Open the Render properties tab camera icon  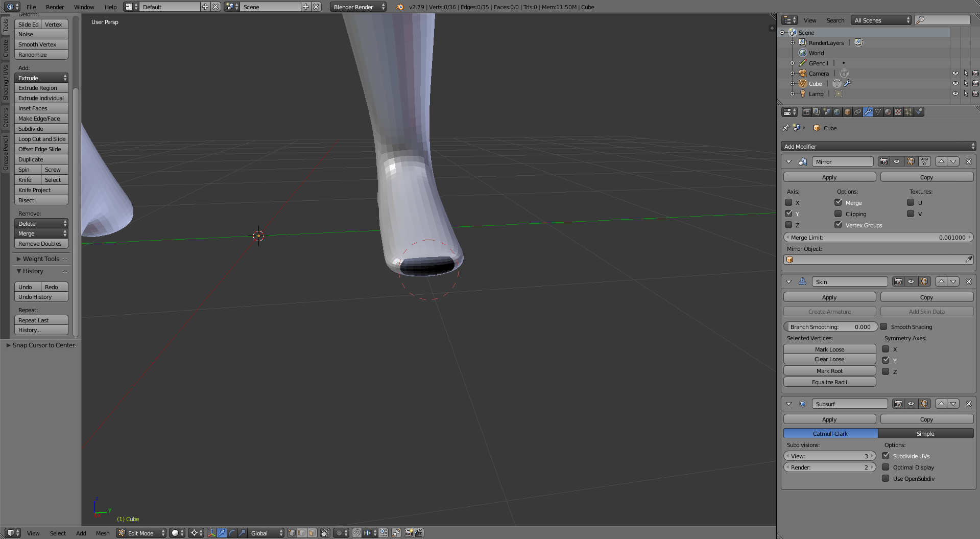806,112
